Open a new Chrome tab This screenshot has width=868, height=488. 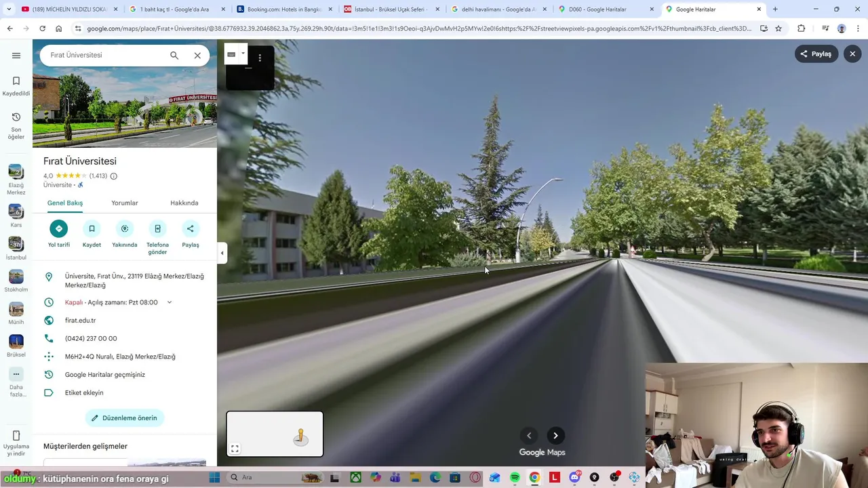(x=775, y=9)
